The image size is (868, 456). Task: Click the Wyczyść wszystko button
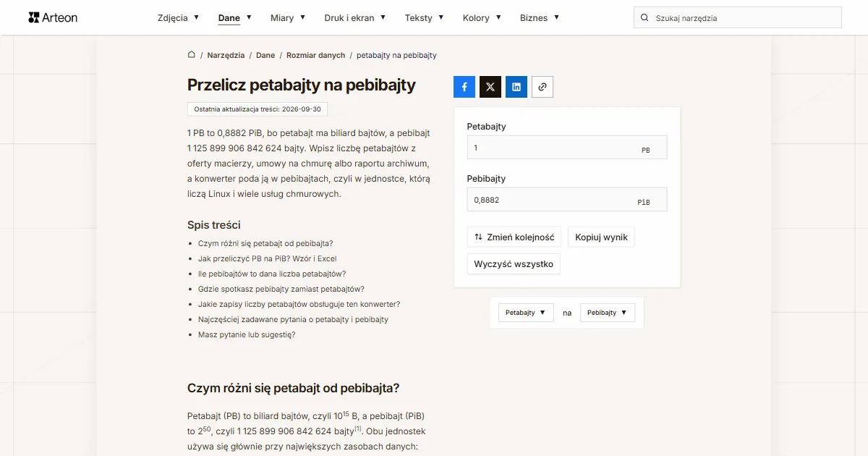pyautogui.click(x=514, y=264)
